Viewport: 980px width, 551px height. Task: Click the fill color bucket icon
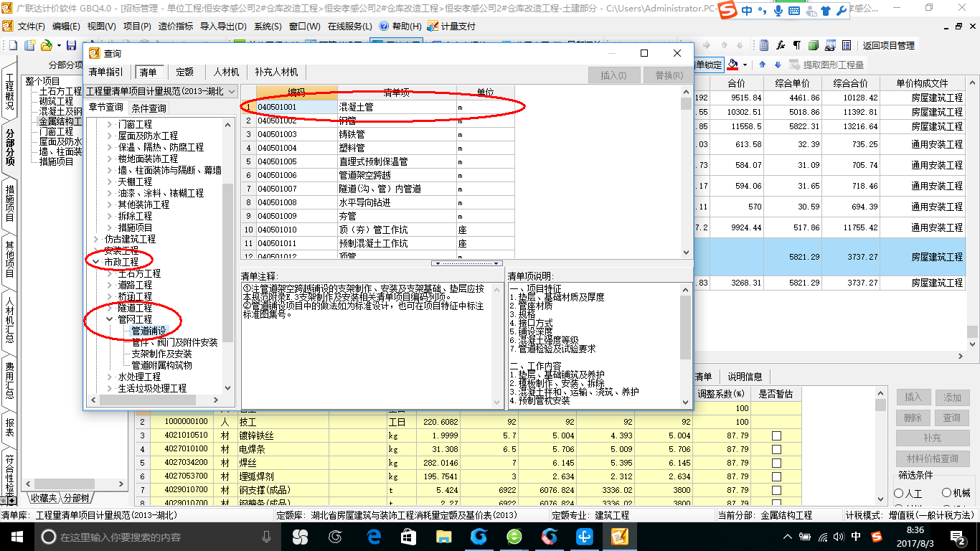tap(732, 65)
